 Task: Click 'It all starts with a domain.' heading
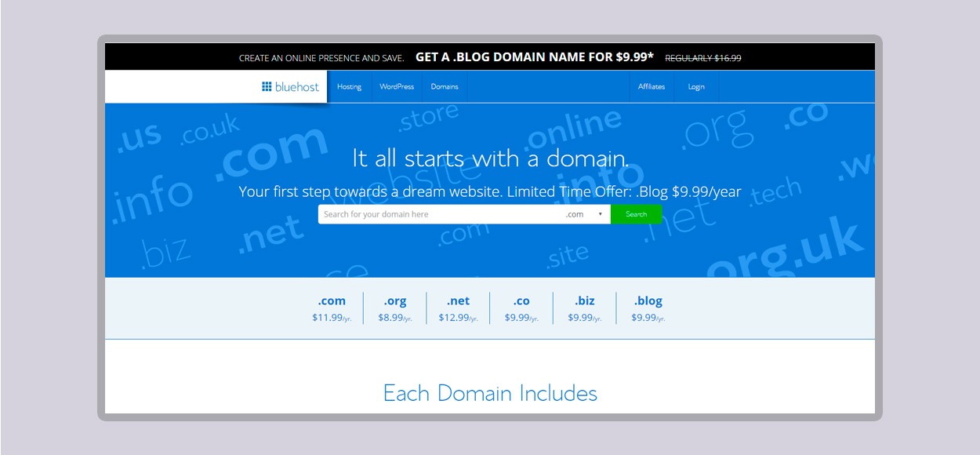pos(491,158)
